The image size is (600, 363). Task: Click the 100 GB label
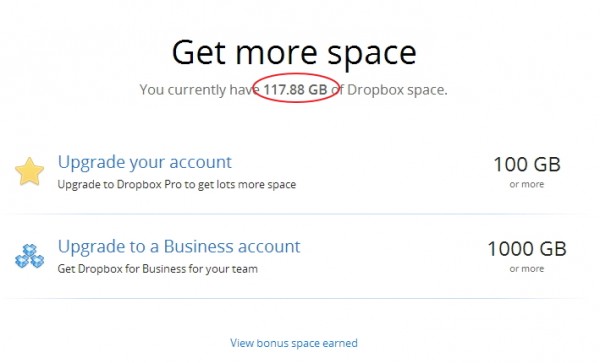point(527,164)
